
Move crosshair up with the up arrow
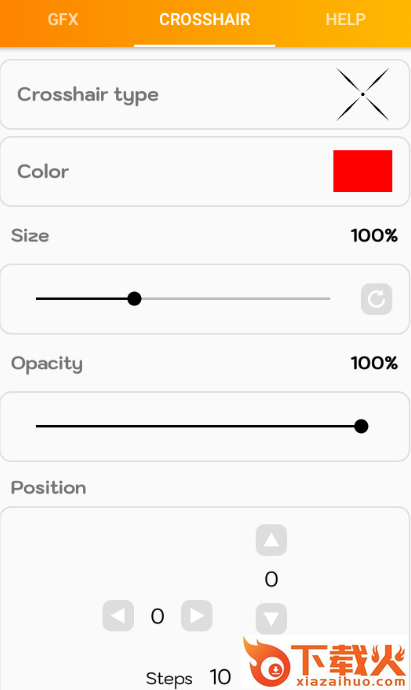click(272, 540)
